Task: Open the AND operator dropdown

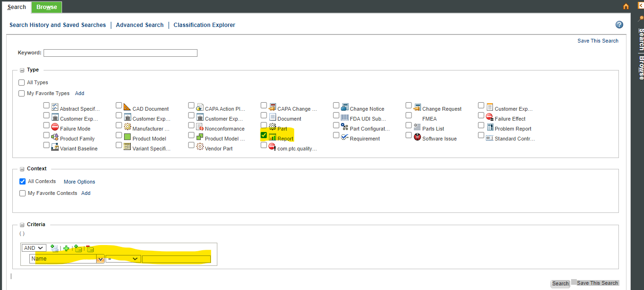Action: coord(33,247)
